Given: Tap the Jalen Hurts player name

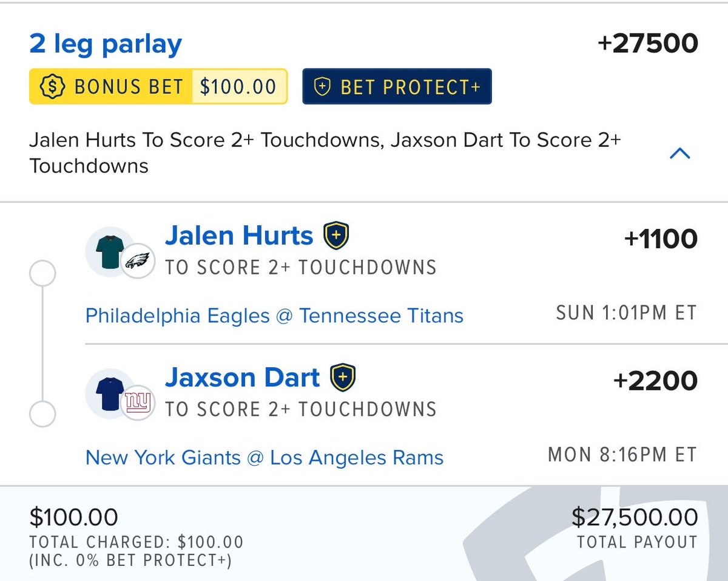Looking at the screenshot, I should click(x=239, y=236).
